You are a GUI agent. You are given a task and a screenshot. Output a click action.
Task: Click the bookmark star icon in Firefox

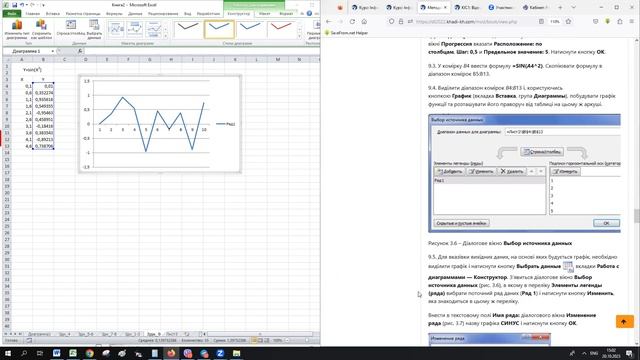568,21
